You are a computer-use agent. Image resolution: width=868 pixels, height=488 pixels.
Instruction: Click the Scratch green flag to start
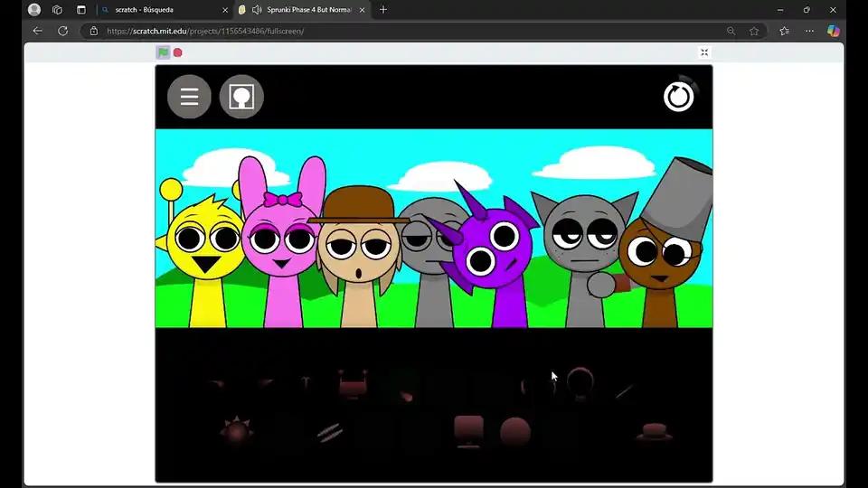point(163,52)
